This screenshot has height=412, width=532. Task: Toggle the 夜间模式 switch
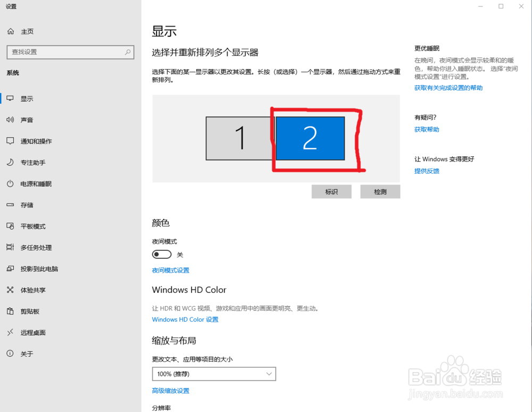pos(162,254)
